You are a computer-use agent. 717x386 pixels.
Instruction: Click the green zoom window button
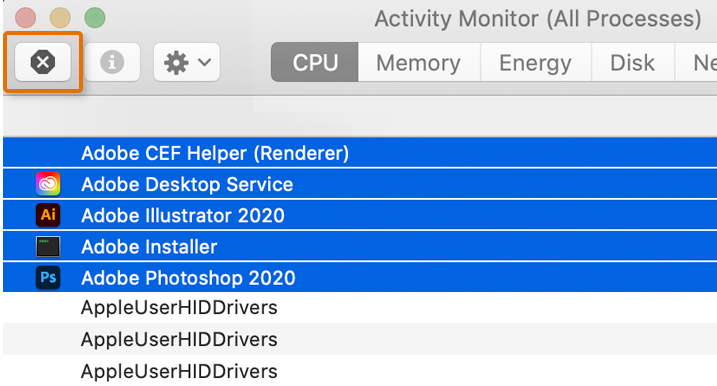click(x=95, y=18)
